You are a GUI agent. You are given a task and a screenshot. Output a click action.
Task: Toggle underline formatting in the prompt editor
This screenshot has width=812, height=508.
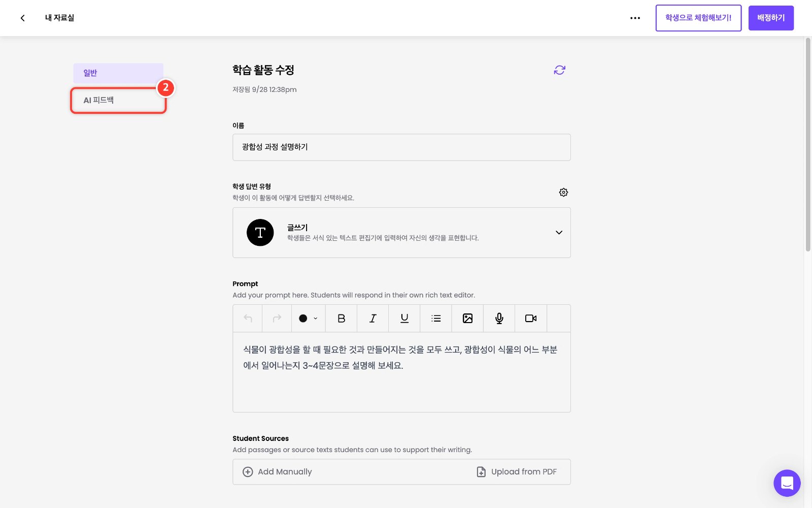tap(404, 318)
